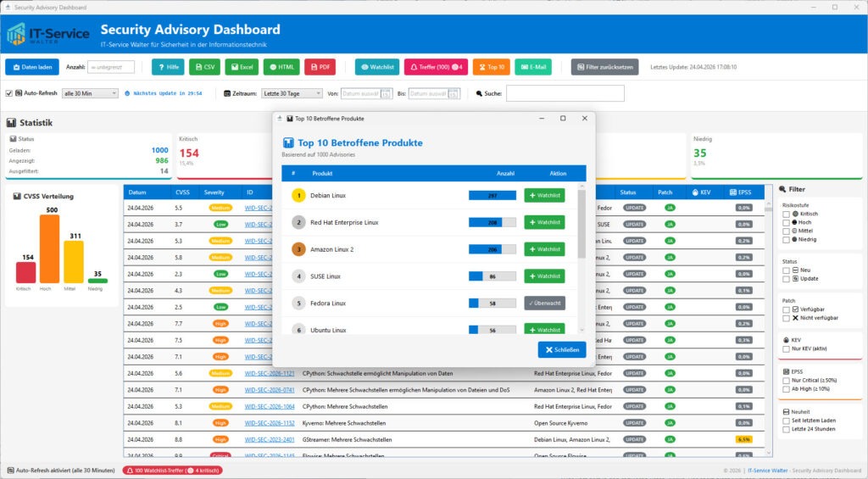Click the KEV column header icon
Viewport: 868px width, 479px height.
click(695, 192)
